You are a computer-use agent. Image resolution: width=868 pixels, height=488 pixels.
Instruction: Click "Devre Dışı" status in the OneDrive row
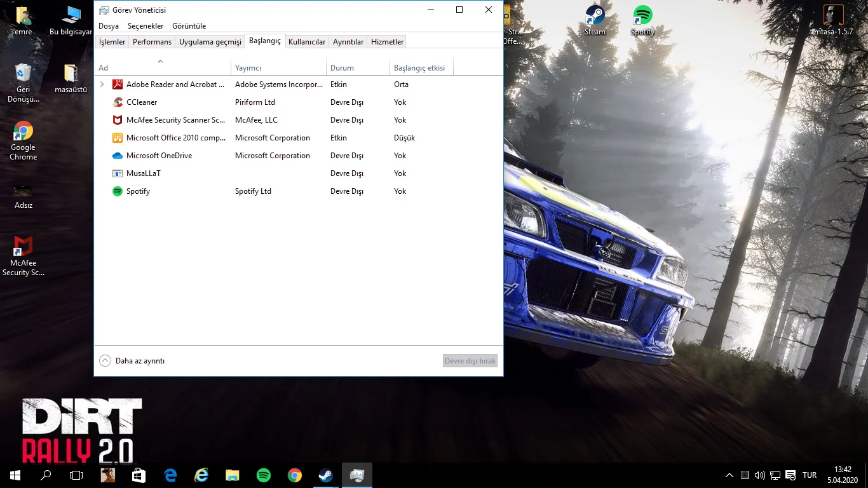point(347,156)
